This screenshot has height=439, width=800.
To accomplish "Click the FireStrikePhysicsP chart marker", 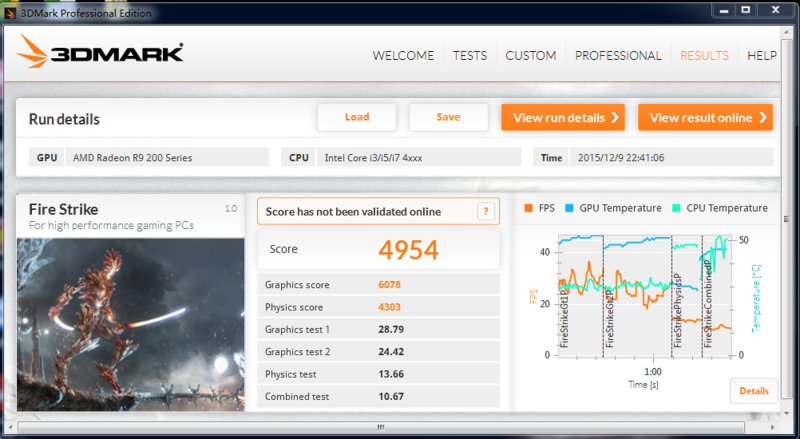I will [x=678, y=310].
